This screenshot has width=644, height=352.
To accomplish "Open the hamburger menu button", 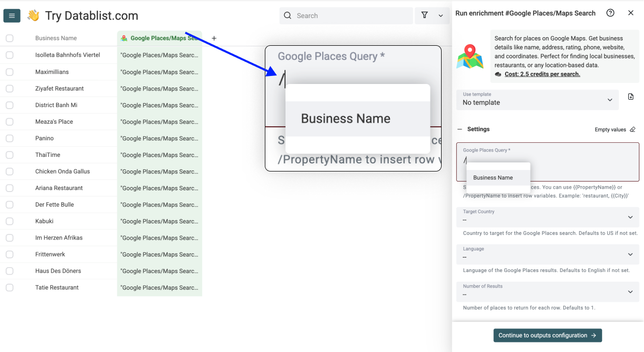I will pos(12,16).
